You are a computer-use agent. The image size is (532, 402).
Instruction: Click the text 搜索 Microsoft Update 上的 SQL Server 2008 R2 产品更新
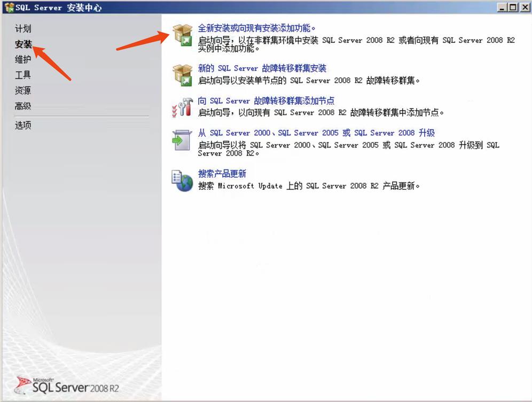click(x=309, y=185)
